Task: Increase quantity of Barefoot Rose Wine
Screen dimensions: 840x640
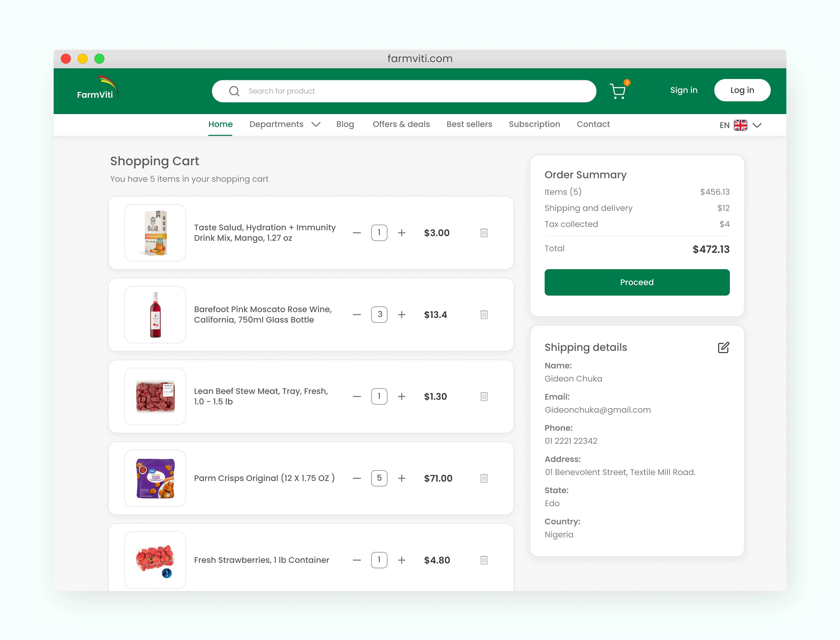Action: [x=402, y=314]
